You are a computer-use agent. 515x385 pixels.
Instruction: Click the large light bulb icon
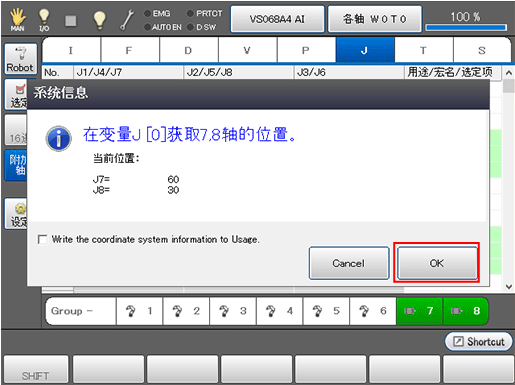[99, 20]
